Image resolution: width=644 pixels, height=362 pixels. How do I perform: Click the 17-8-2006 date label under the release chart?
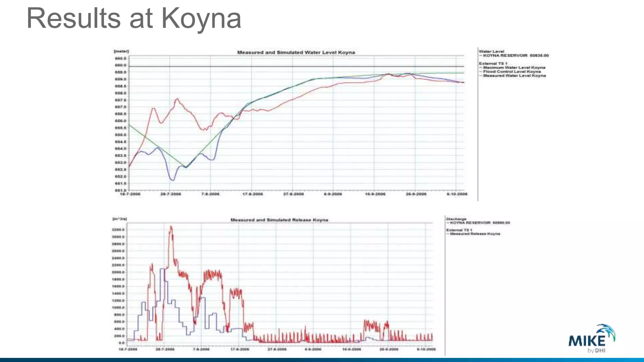240,349
